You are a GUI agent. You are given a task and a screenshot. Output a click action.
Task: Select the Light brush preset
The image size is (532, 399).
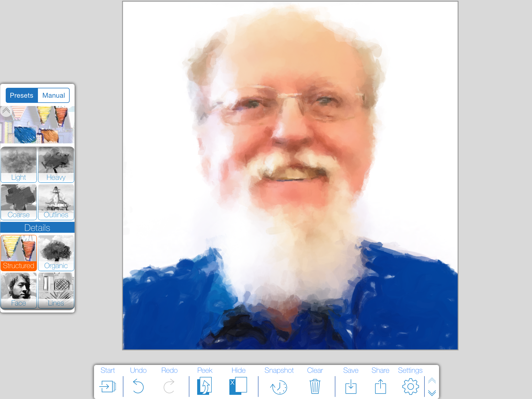19,165
